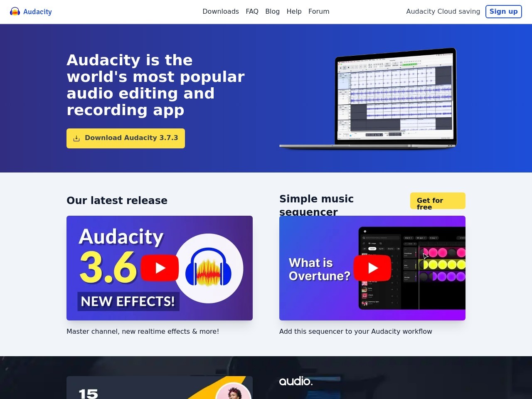Open Audacity Cloud saving link

(443, 12)
